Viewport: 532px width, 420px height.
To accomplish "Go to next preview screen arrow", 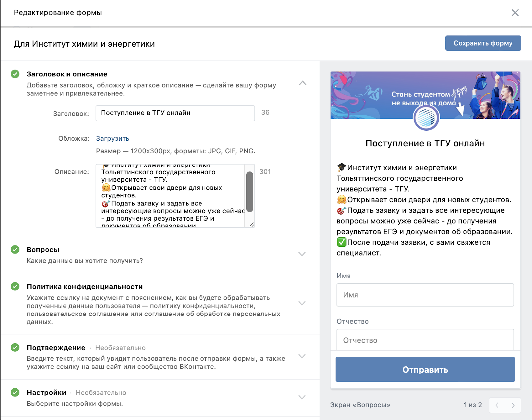I will pyautogui.click(x=513, y=405).
